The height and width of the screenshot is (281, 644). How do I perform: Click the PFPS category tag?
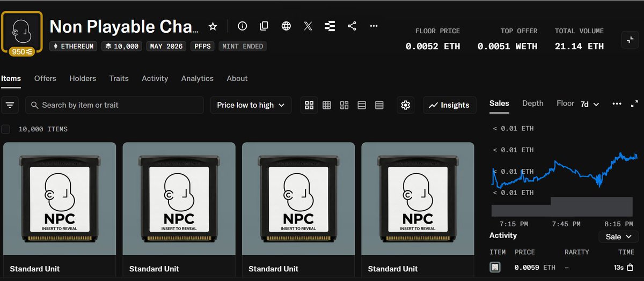[x=202, y=46]
